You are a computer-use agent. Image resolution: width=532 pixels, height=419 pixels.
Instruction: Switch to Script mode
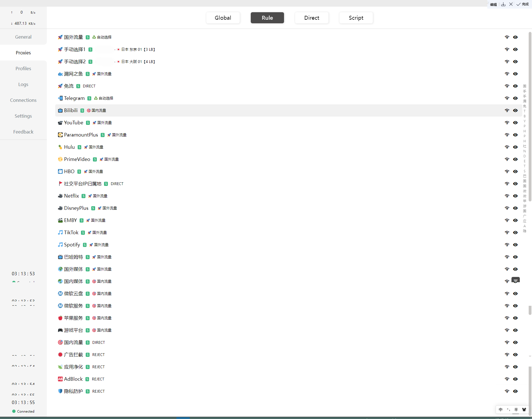(x=356, y=18)
